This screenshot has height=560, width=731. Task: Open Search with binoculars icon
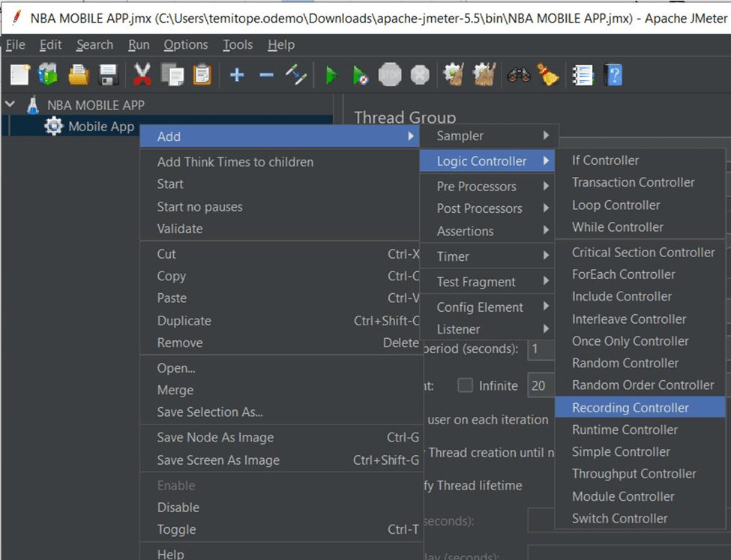518,75
